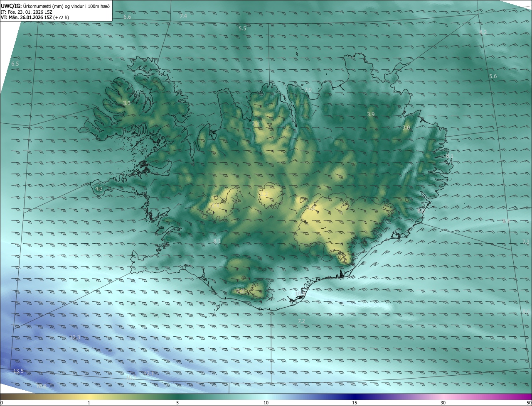Click the 12.3 value label on the map
Viewport: 532px width, 406px height.
pos(75,338)
